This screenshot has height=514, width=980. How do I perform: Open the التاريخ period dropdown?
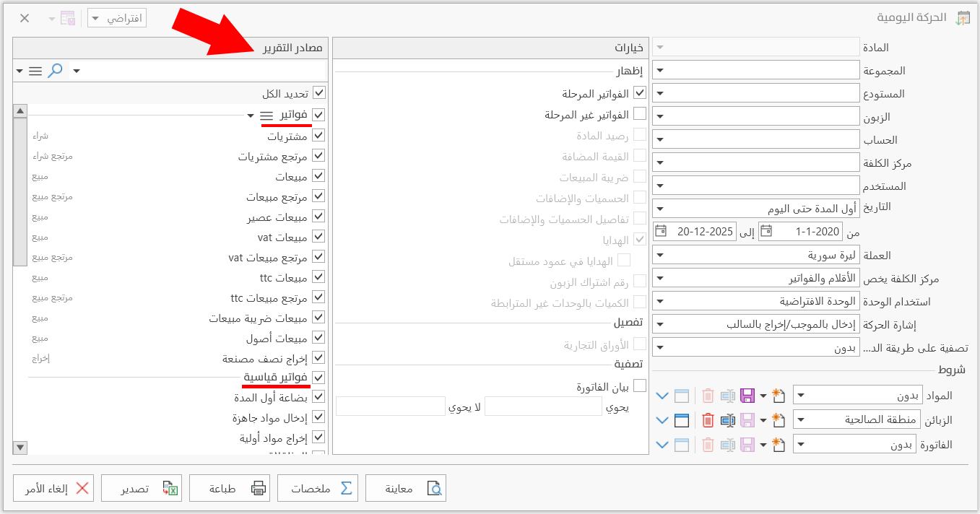tap(660, 208)
